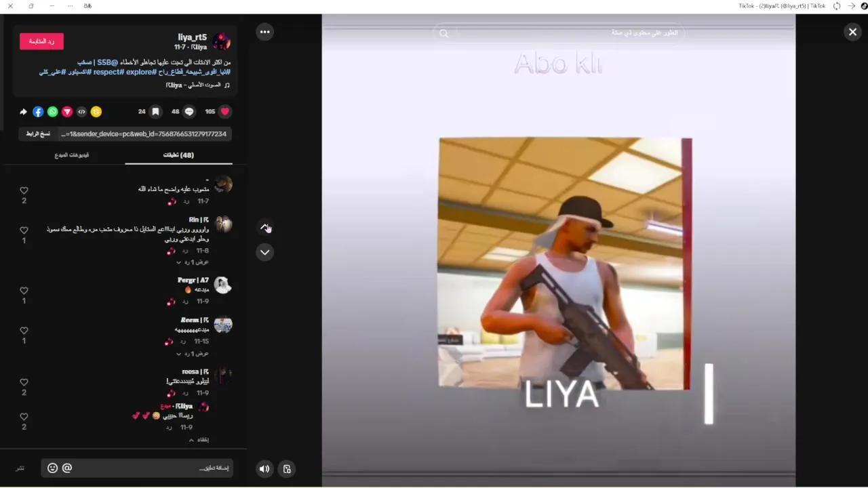Like the comment by Reem
Viewport: 868px width, 488px height.
(24, 331)
